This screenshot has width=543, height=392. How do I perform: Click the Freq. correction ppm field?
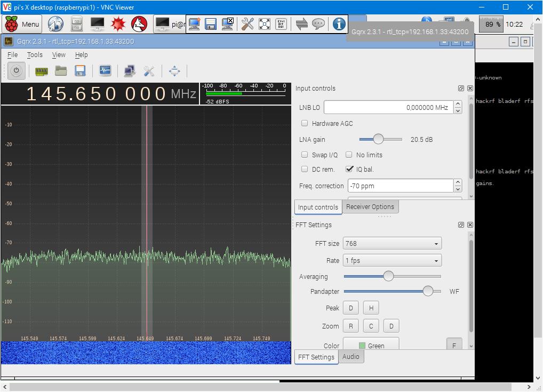coord(401,186)
